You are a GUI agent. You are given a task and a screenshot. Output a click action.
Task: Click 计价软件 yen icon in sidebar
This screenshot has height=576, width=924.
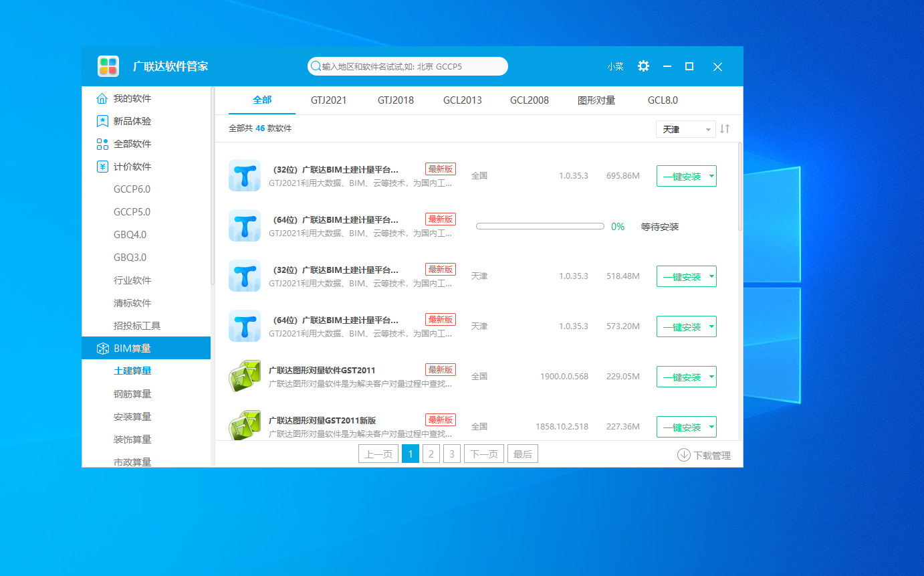102,167
